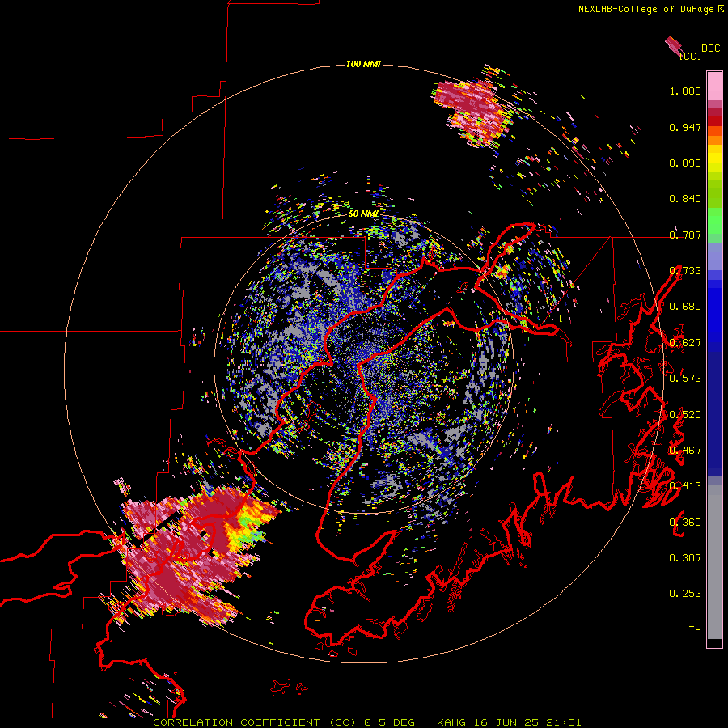This screenshot has height=728, width=728.
Task: Click the 0.680 scale value
Action: (685, 307)
